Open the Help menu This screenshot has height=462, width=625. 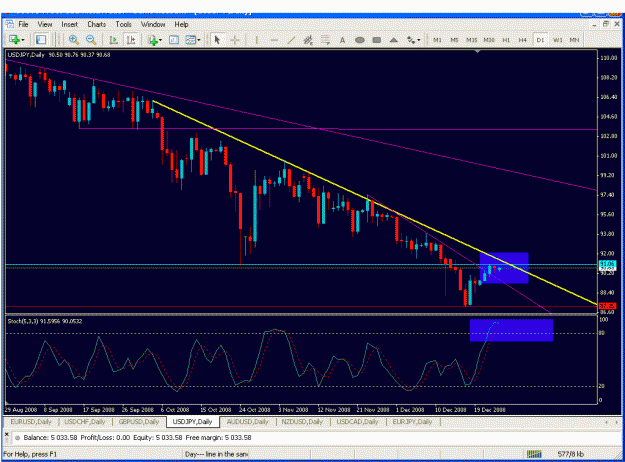(181, 24)
